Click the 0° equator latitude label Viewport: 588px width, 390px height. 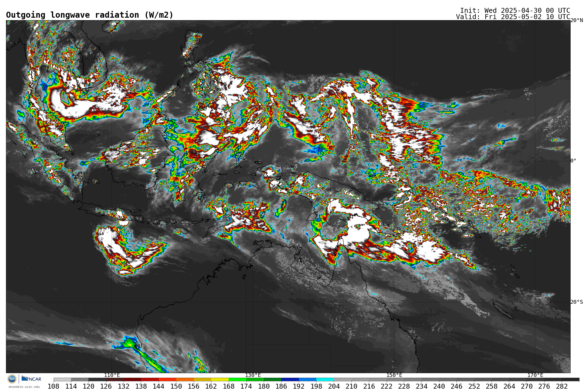click(573, 161)
